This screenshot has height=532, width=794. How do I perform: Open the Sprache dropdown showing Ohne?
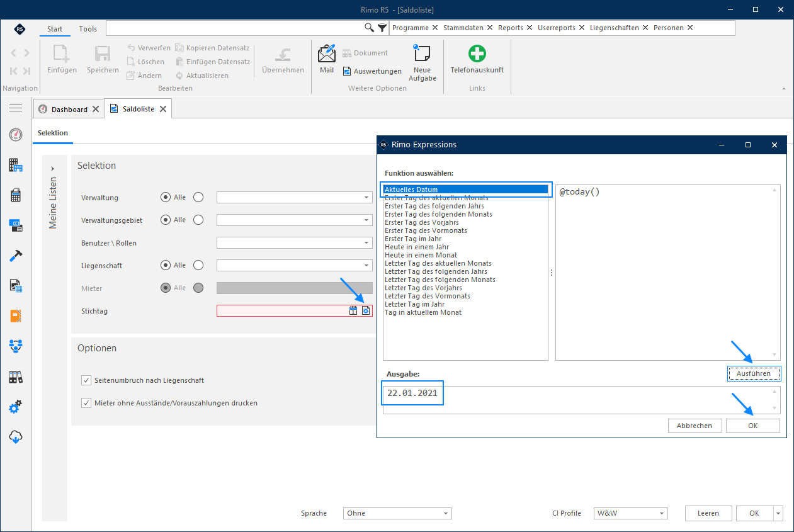pos(397,513)
